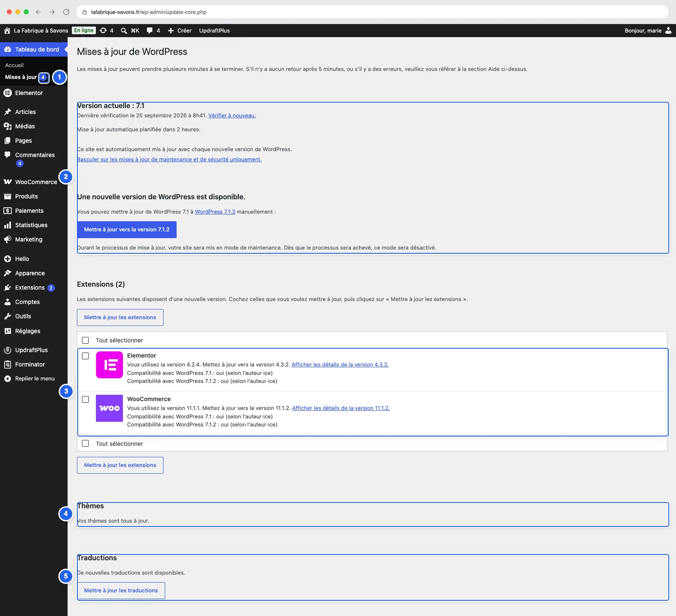The height and width of the screenshot is (616, 676).
Task: Click the Marketing megaphone icon
Action: pyautogui.click(x=8, y=239)
